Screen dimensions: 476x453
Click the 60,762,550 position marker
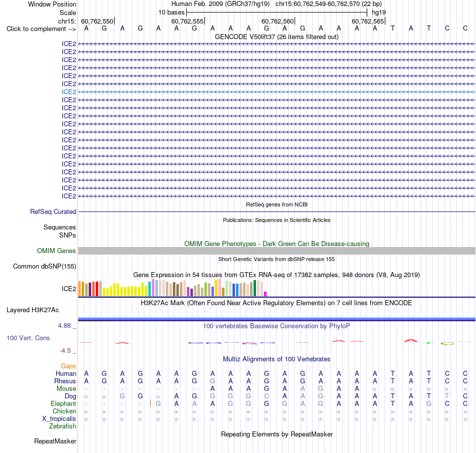pos(97,21)
